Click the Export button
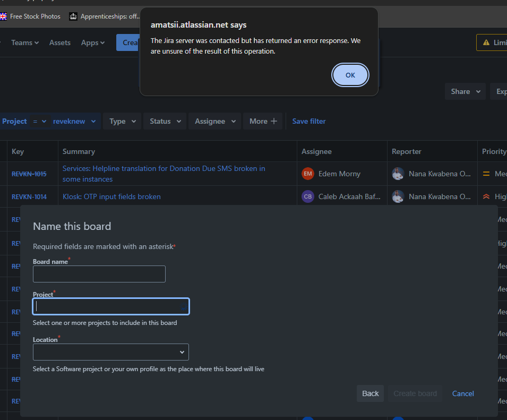 pos(499,91)
